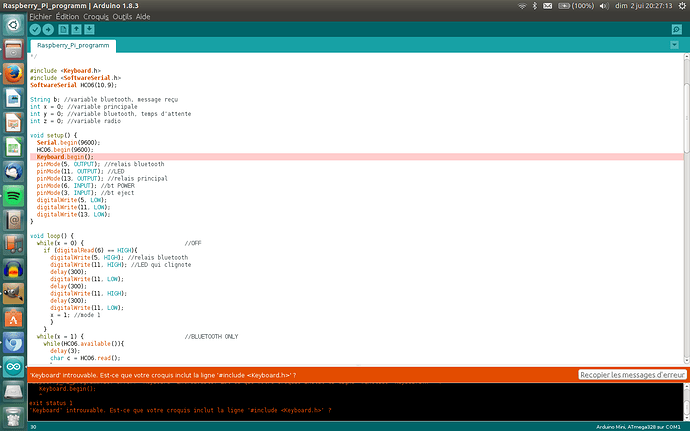Screen dimensions: 690x431
Task: Launch Chromium from the dock
Action: tap(13, 343)
